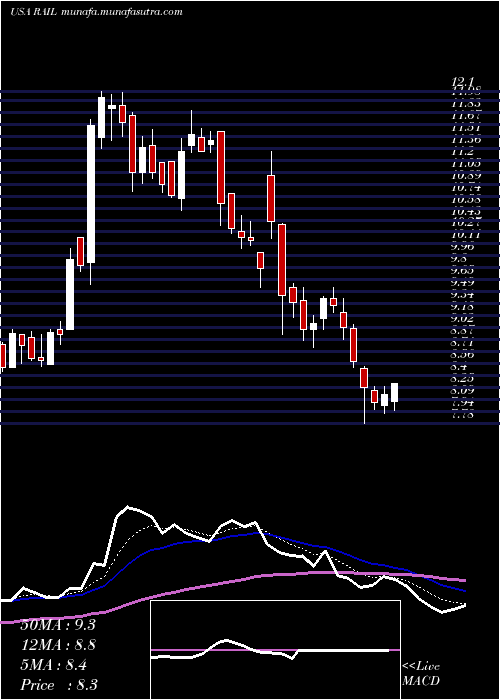The height and width of the screenshot is (700, 500).
Task: Click the 12.1 price axis label
Action: pyautogui.click(x=462, y=82)
